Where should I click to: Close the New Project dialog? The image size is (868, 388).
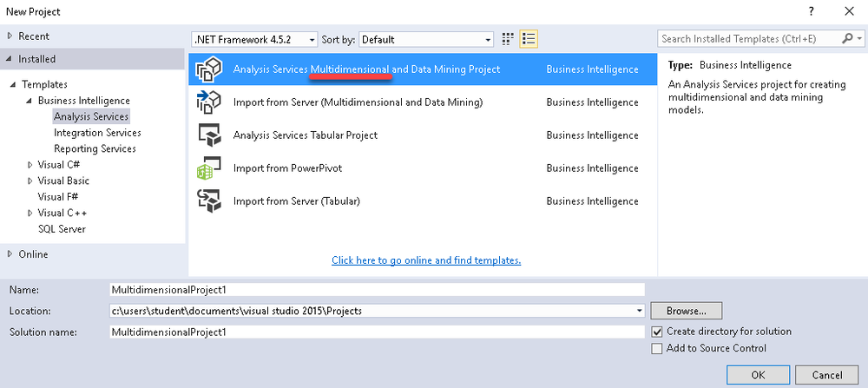[x=849, y=11]
